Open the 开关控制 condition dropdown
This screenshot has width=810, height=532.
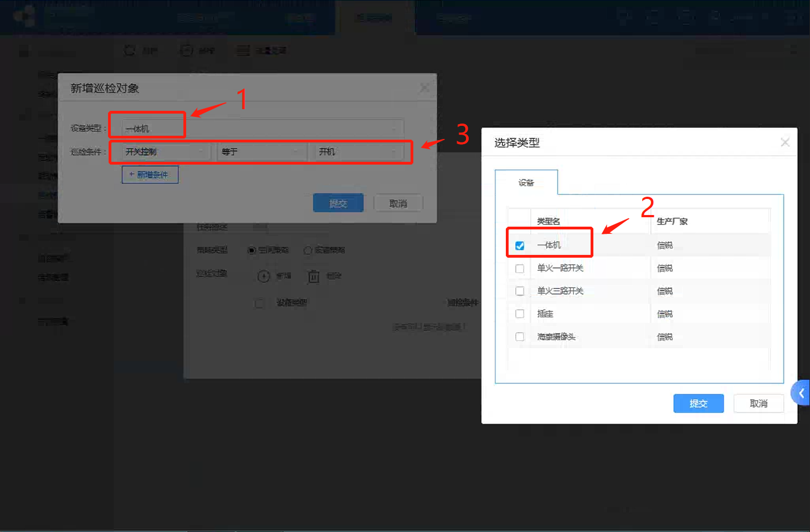(166, 152)
